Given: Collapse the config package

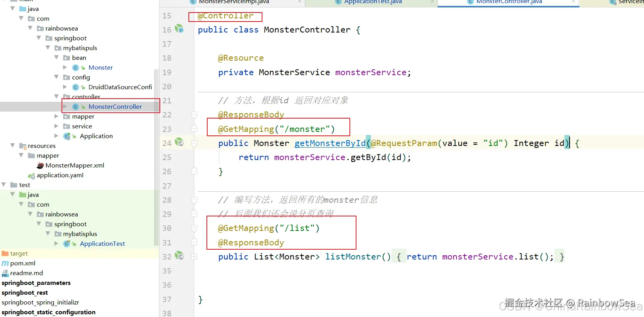Looking at the screenshot, I should tap(56, 77).
